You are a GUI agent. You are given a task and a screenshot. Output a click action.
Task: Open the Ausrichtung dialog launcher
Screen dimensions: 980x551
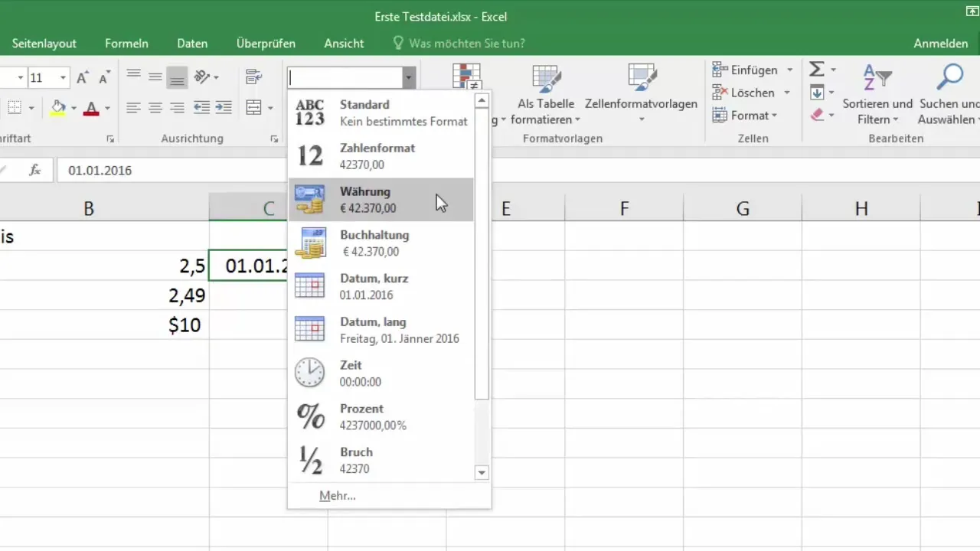[274, 139]
